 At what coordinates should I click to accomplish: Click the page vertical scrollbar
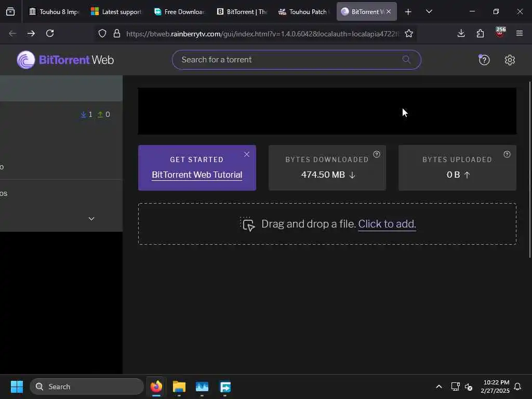pyautogui.click(x=529, y=170)
